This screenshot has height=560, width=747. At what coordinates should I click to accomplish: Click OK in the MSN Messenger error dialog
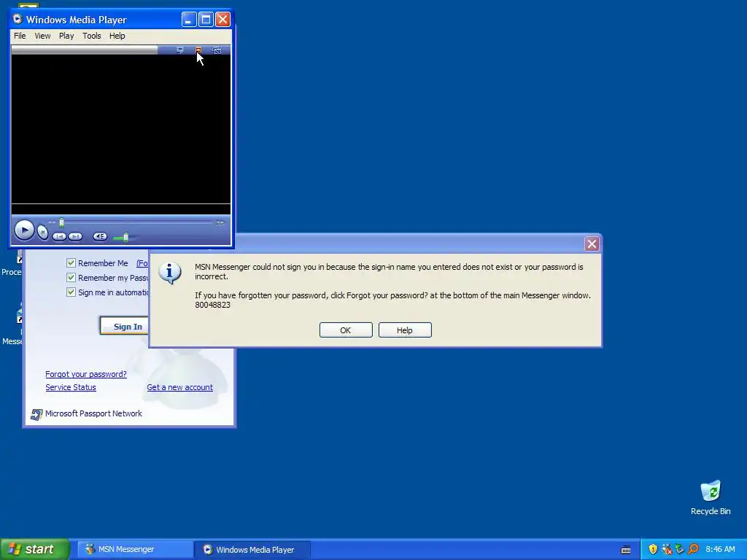point(346,330)
